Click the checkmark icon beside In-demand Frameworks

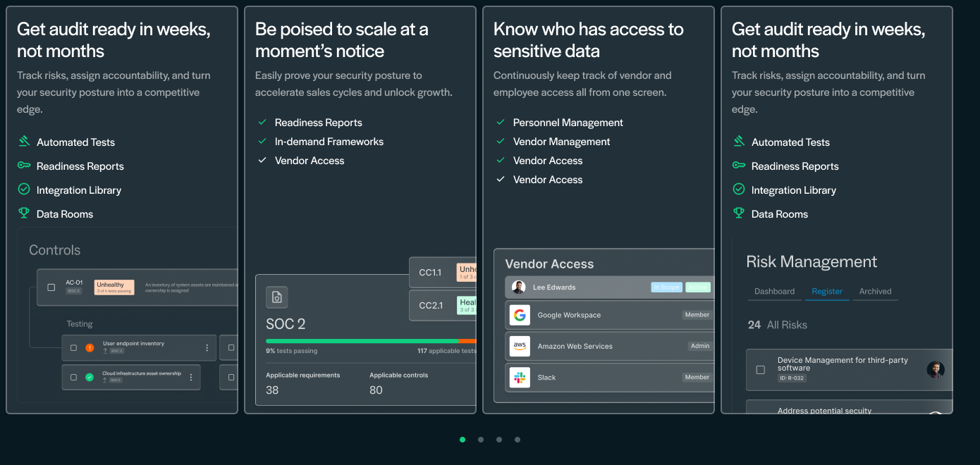[x=262, y=141]
